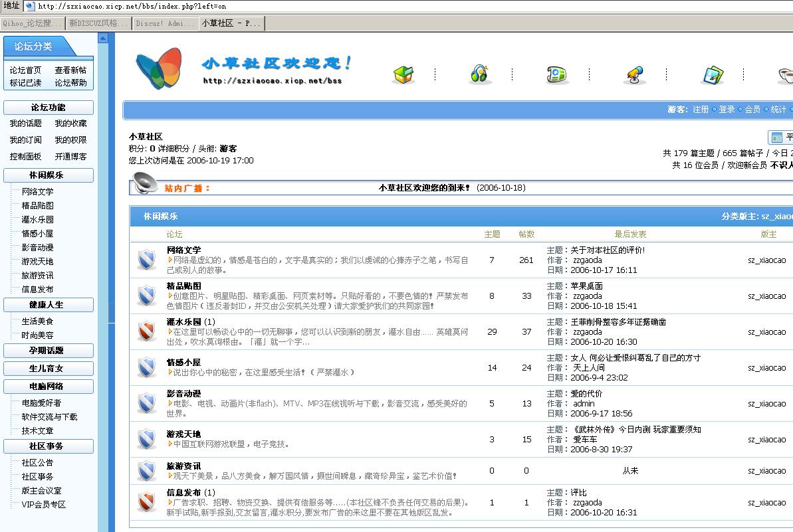Click the speaker broadcast icon
The height and width of the screenshot is (532, 793).
click(x=145, y=183)
